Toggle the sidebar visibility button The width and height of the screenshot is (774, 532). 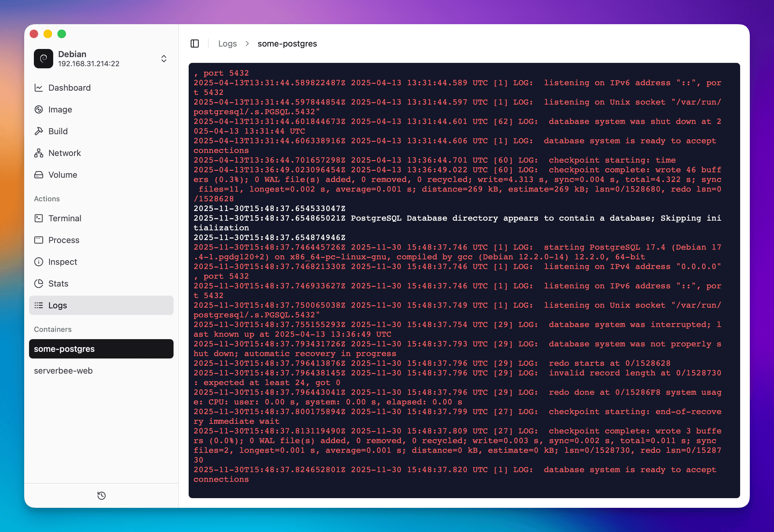(x=195, y=43)
